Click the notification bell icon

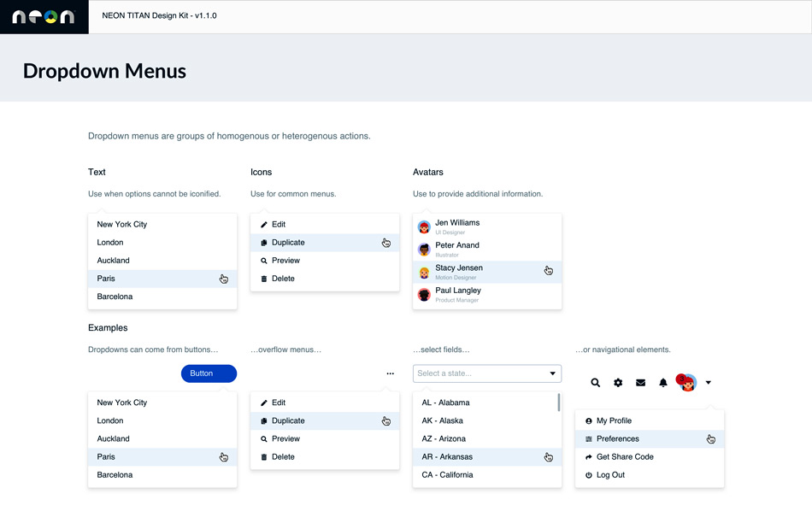coord(663,383)
